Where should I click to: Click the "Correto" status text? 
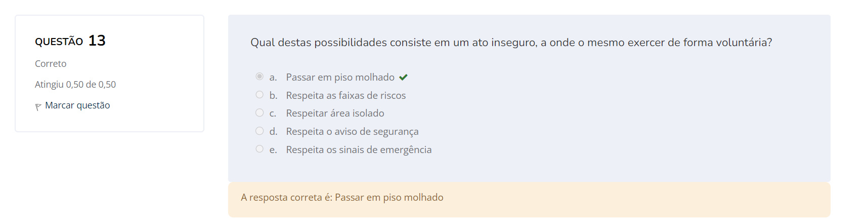[x=51, y=64]
